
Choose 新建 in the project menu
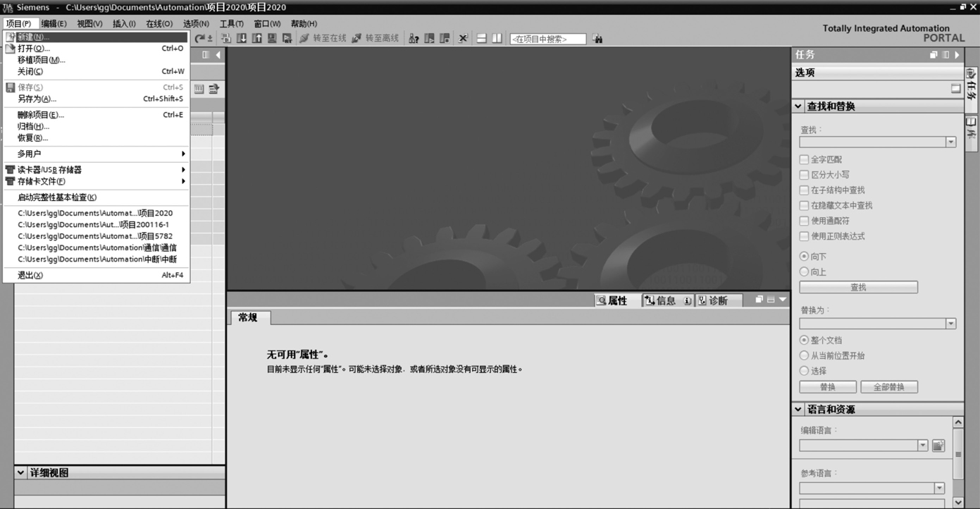(x=97, y=37)
